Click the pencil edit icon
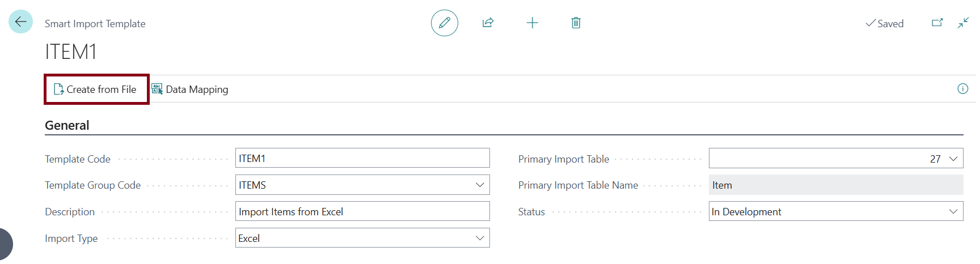The image size is (980, 264). click(x=445, y=23)
